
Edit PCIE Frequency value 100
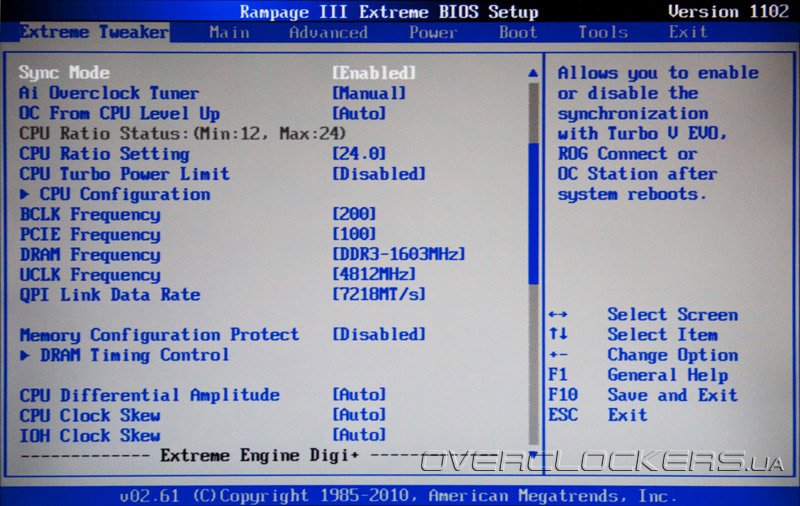(x=354, y=234)
